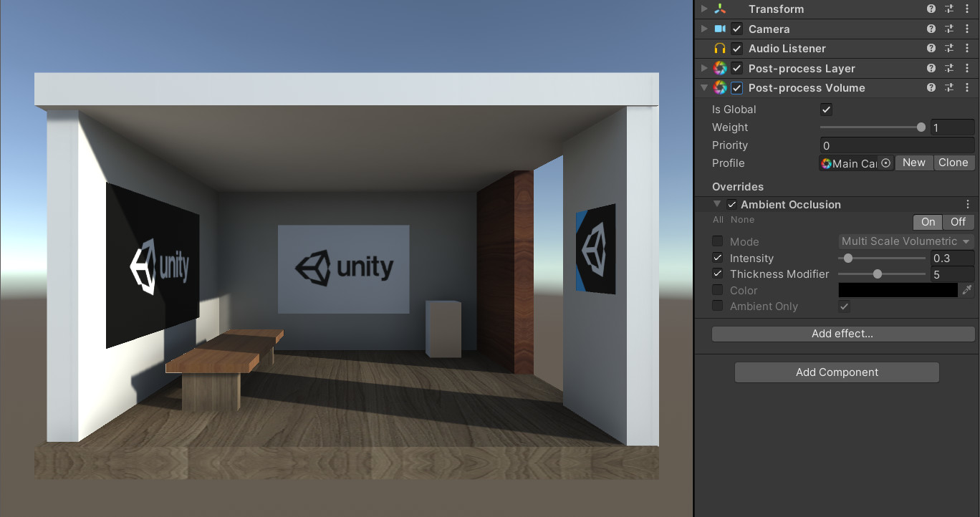Open presets for Post-process Volume
The width and height of the screenshot is (980, 517).
tap(949, 87)
